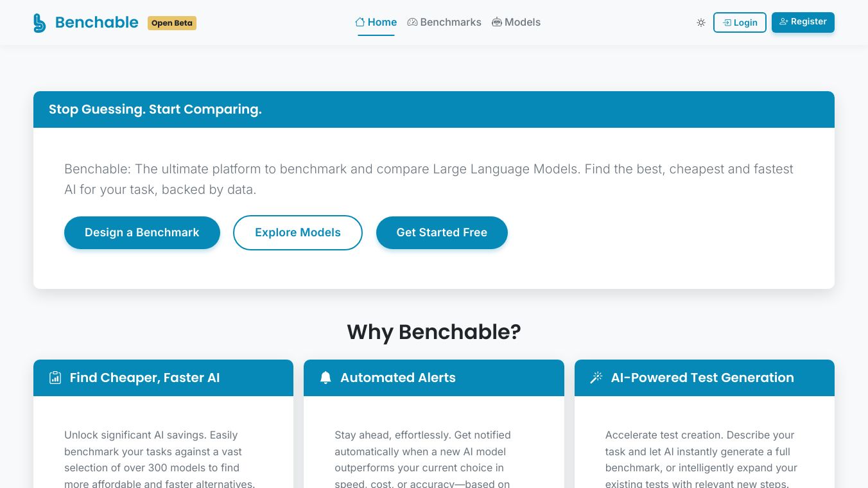Click the Get Started Free button
Viewport: 868px width, 488px height.
pos(442,232)
